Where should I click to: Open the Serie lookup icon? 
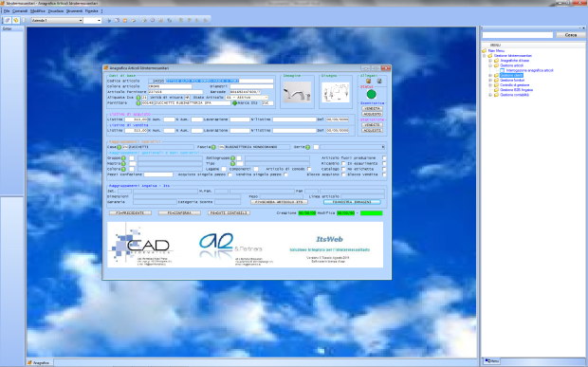coord(307,147)
